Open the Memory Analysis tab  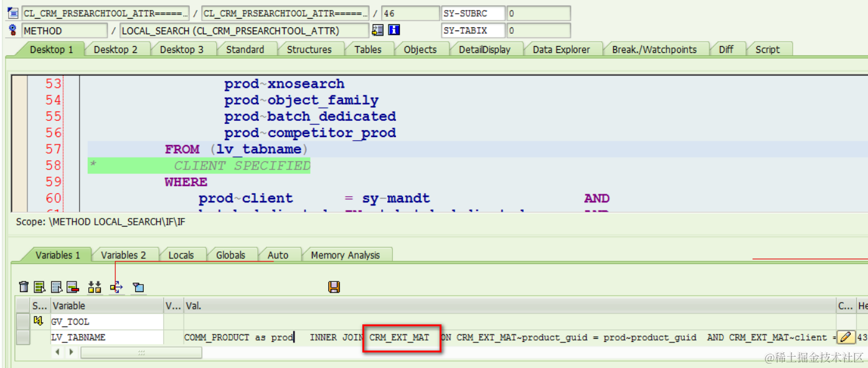346,255
